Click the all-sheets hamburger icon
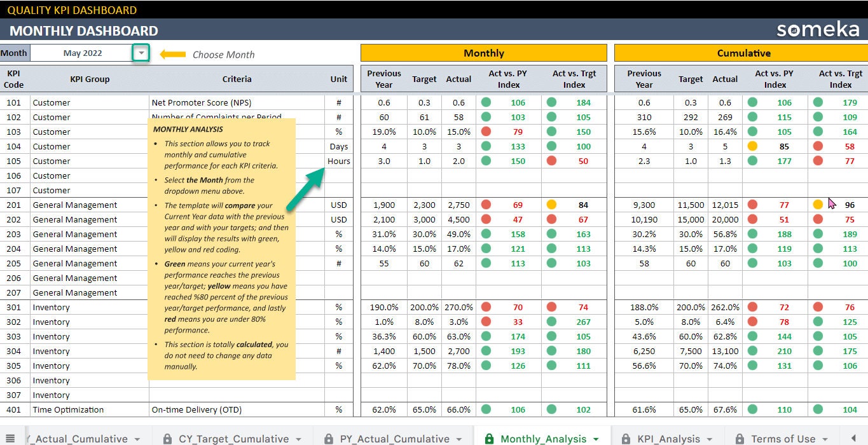This screenshot has height=445, width=868. click(11, 439)
